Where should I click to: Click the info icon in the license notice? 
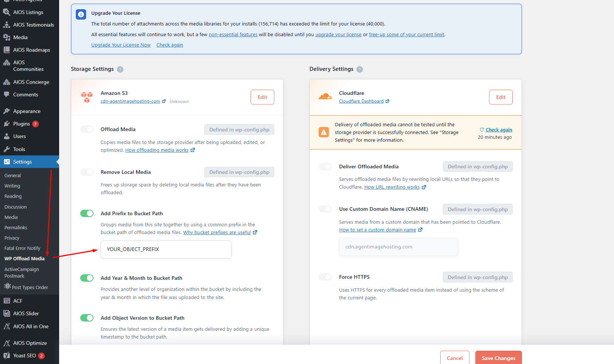point(81,14)
